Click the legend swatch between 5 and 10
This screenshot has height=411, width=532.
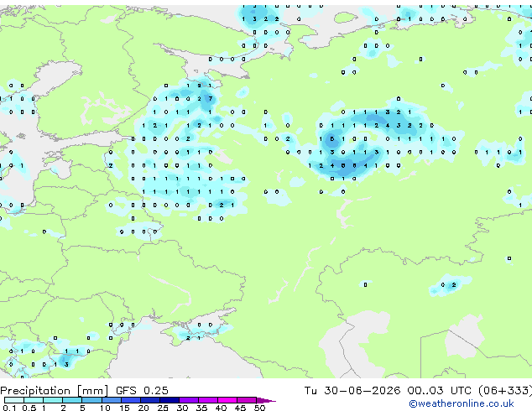coord(91,400)
